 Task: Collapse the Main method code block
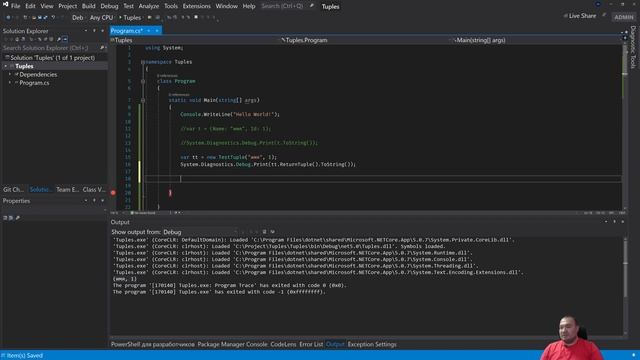(x=143, y=100)
